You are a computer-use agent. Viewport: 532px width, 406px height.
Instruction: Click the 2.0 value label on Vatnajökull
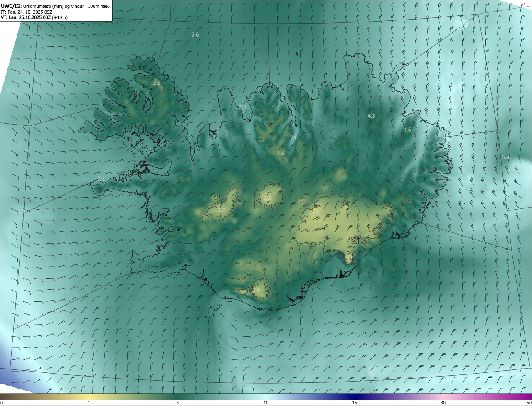click(x=315, y=212)
